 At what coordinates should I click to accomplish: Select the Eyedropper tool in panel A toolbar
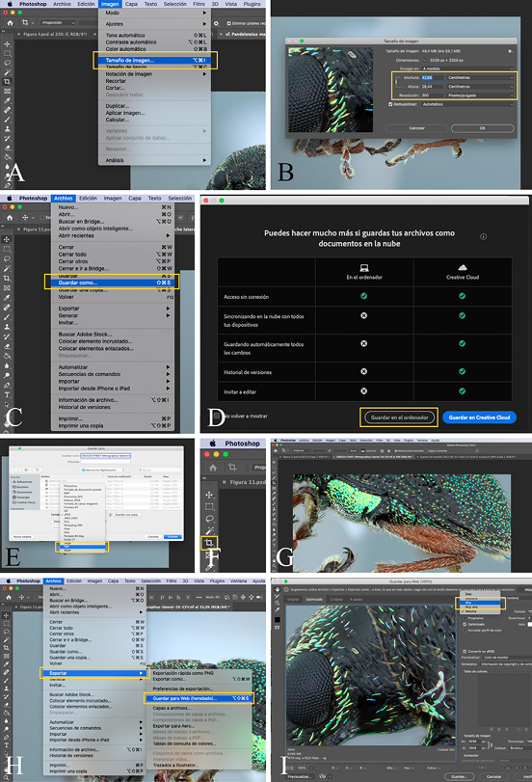pyautogui.click(x=8, y=100)
